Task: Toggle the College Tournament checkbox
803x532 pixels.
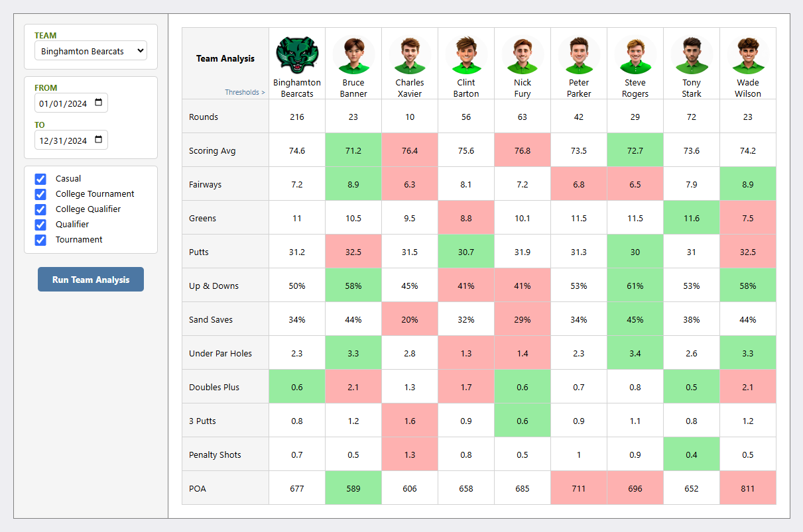Action: 40,194
